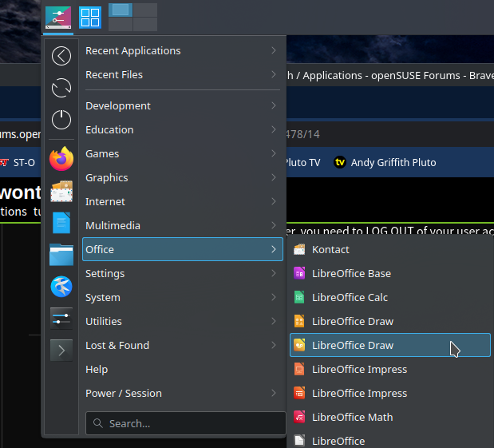Viewport: 494px width, 448px height.
Task: Launch LibreOffice Calc from Office submenu
Action: tap(350, 297)
